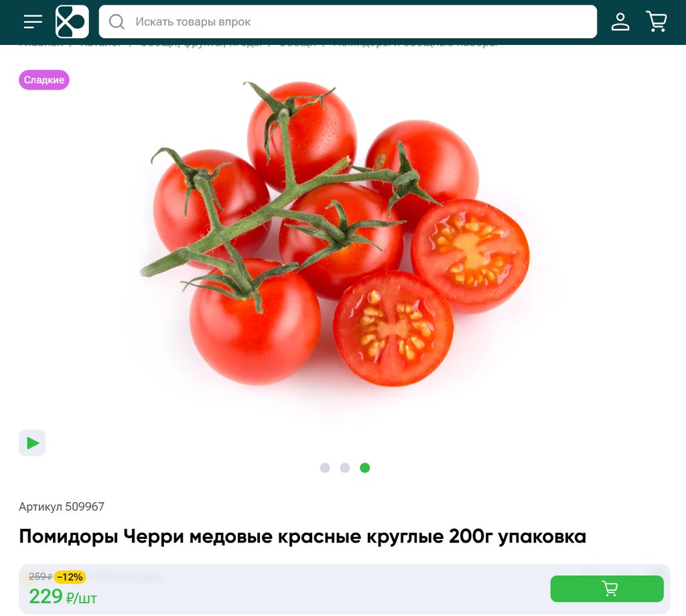Open the hamburger catalog menu
This screenshot has height=616, width=686.
tap(33, 21)
